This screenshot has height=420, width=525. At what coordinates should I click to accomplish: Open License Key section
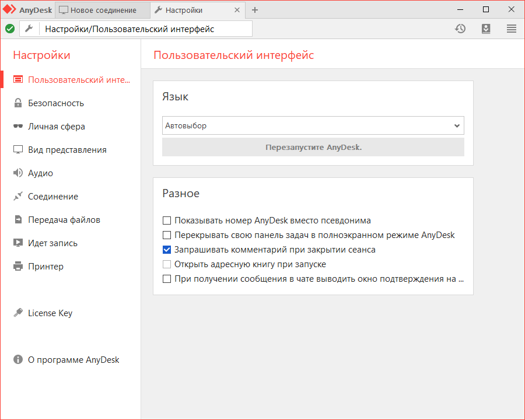coord(50,313)
